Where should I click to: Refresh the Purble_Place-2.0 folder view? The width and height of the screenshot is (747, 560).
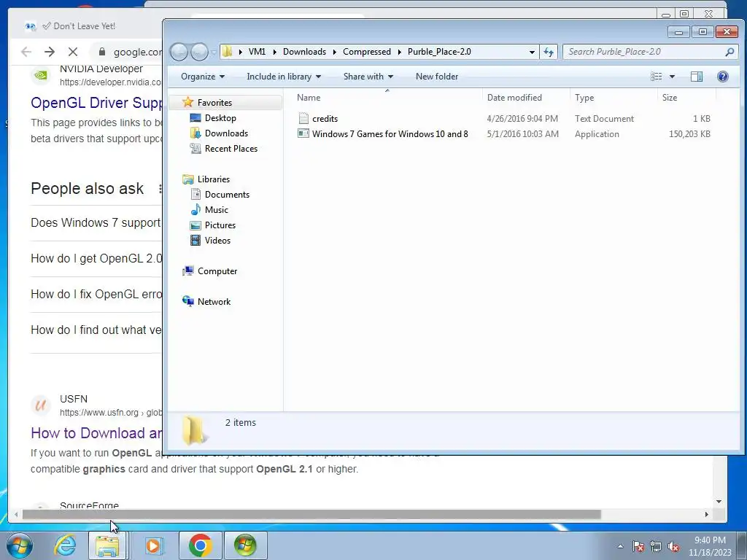[x=549, y=52]
